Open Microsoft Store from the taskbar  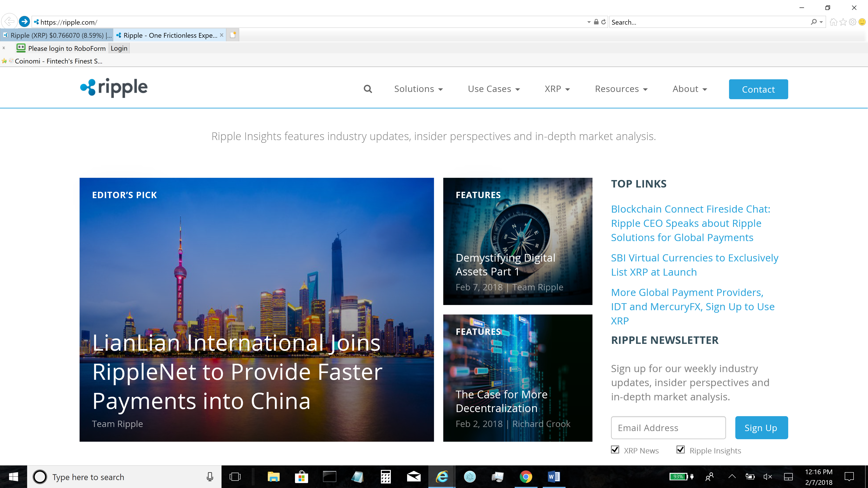click(x=301, y=477)
